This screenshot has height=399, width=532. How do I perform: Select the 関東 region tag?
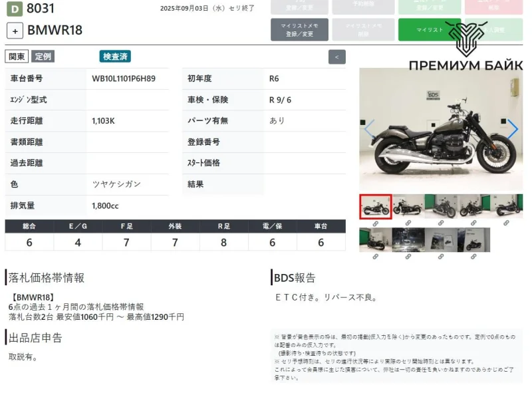(17, 57)
